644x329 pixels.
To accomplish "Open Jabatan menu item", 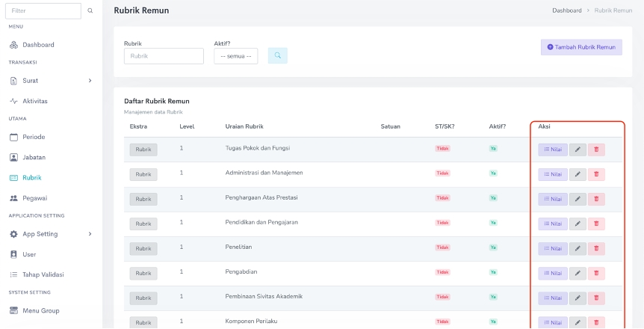I will 34,157.
